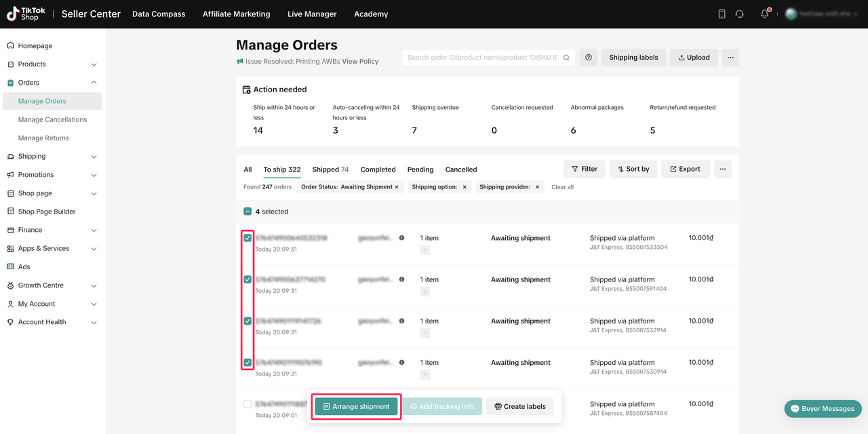Click the mobile phone icon in header
868x434 pixels.
coord(722,14)
